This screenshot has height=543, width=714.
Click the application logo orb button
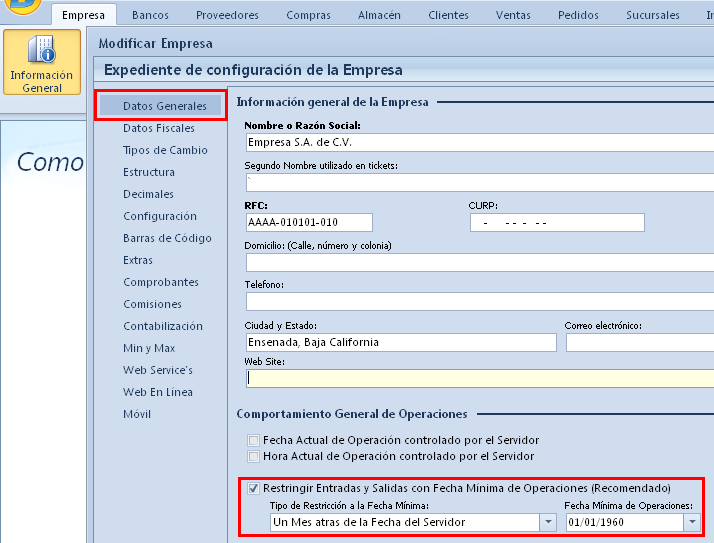20,5
